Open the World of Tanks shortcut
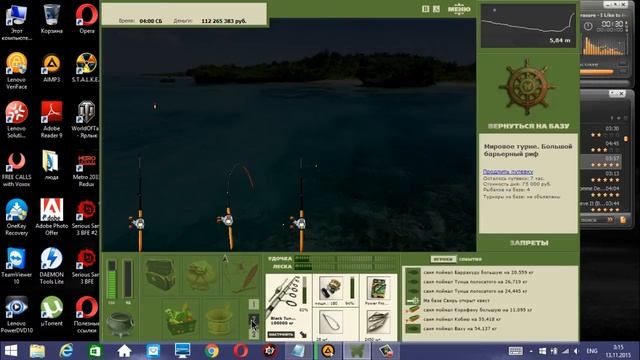 [x=85, y=120]
